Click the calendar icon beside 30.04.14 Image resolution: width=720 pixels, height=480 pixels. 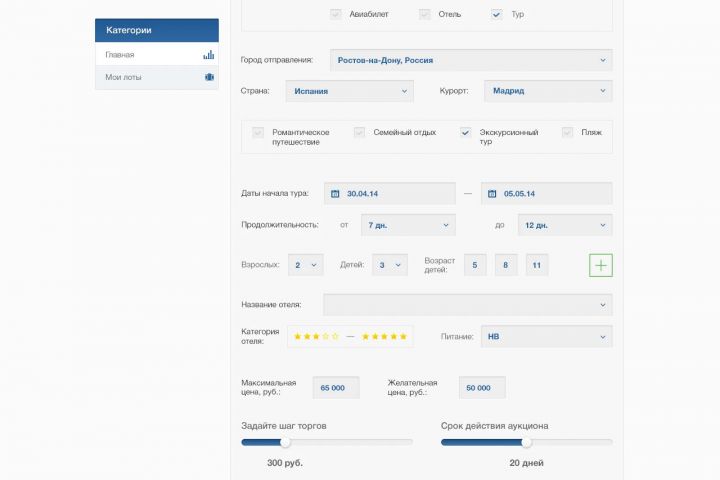(x=335, y=194)
